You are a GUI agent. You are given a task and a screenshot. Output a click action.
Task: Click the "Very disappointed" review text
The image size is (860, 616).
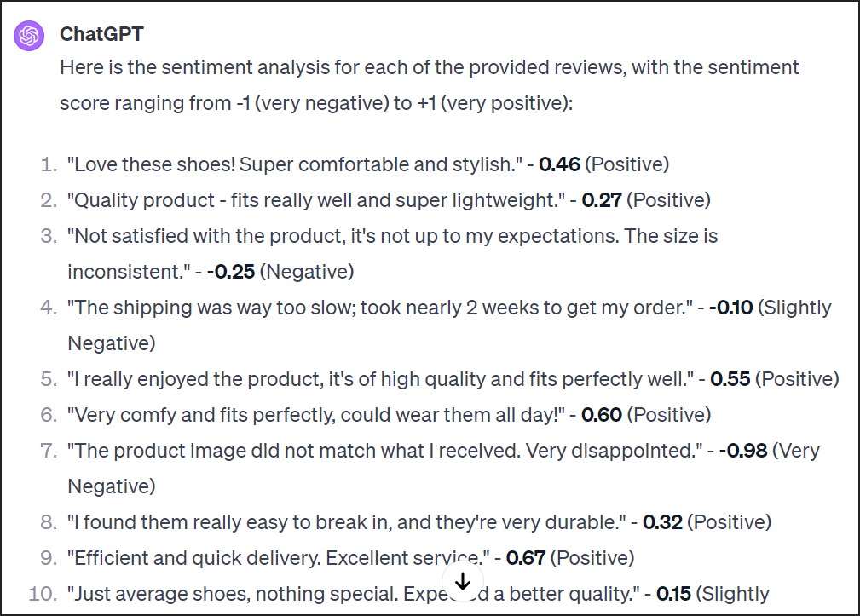pos(384,451)
